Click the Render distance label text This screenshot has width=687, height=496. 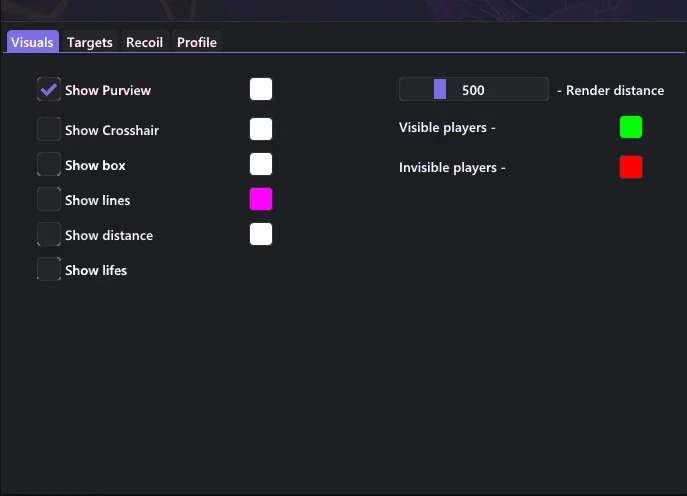pos(615,90)
